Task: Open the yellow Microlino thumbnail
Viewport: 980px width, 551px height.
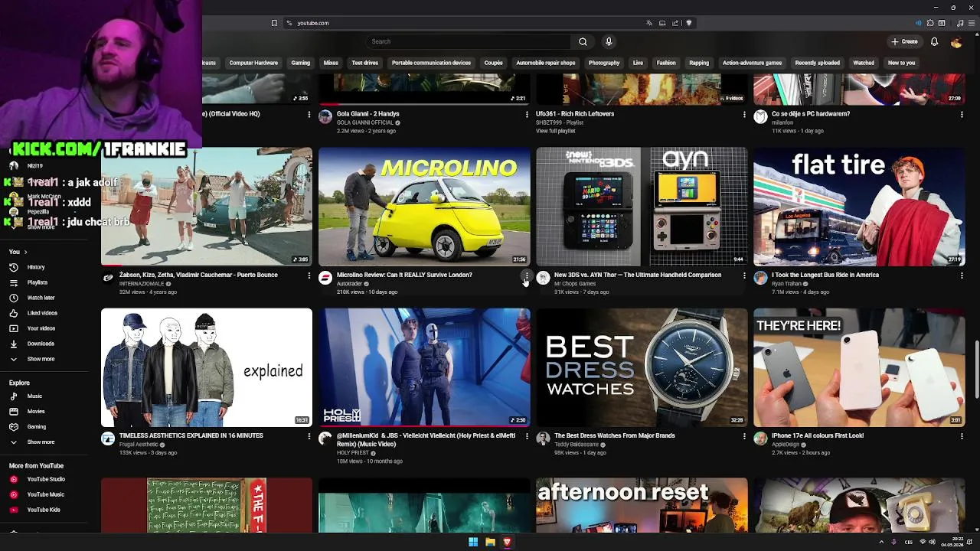Action: 424,207
